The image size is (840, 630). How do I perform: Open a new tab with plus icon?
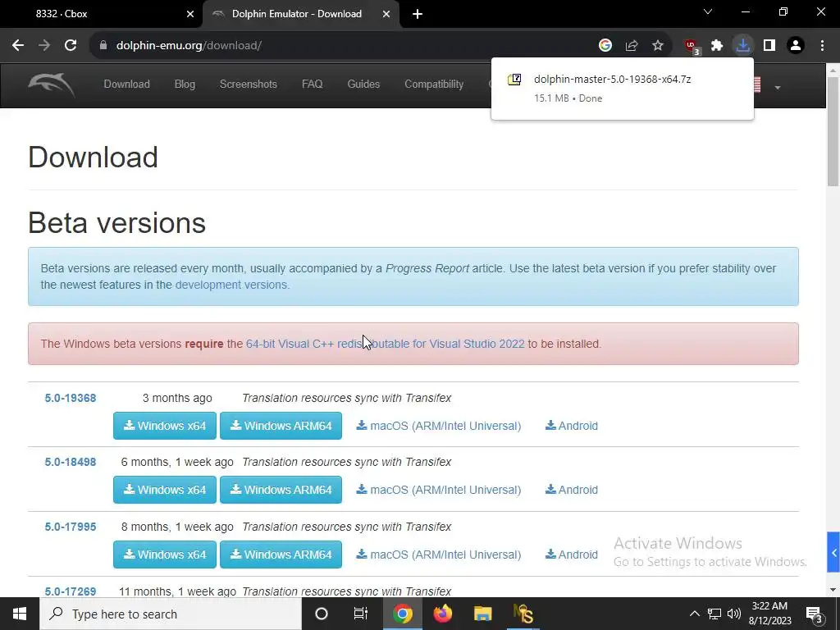418,14
